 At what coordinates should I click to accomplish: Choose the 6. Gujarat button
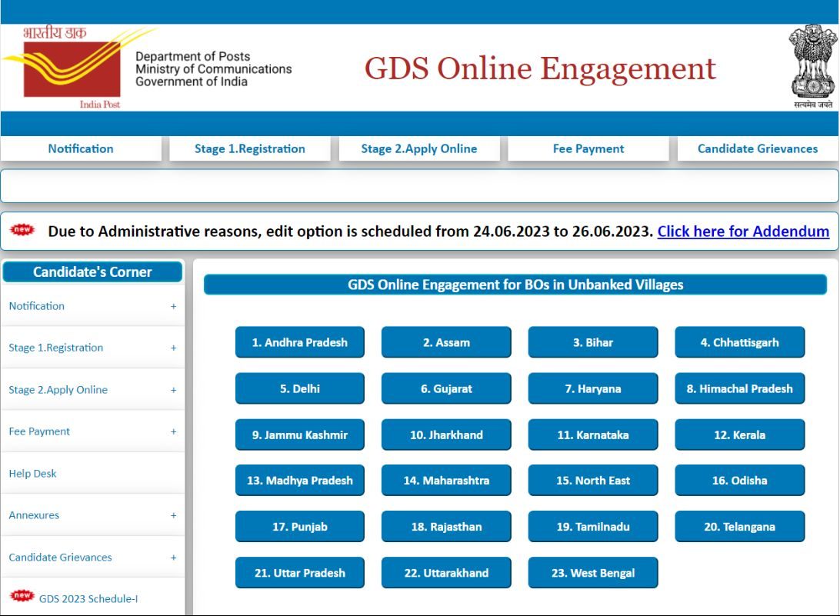pyautogui.click(x=446, y=388)
